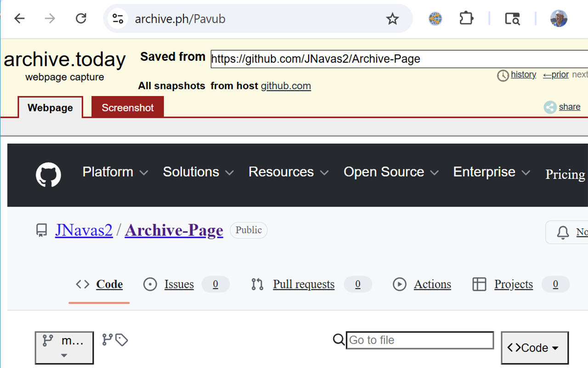Open the Pricing link
The width and height of the screenshot is (588, 368).
565,174
